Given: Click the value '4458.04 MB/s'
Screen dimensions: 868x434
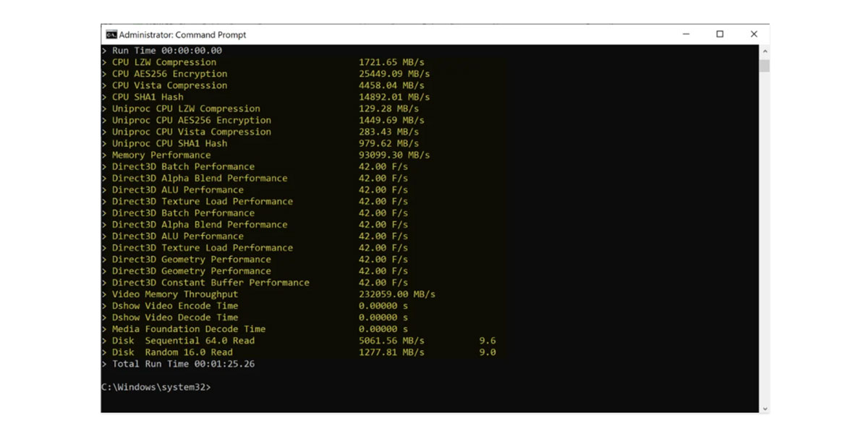Looking at the screenshot, I should (391, 85).
